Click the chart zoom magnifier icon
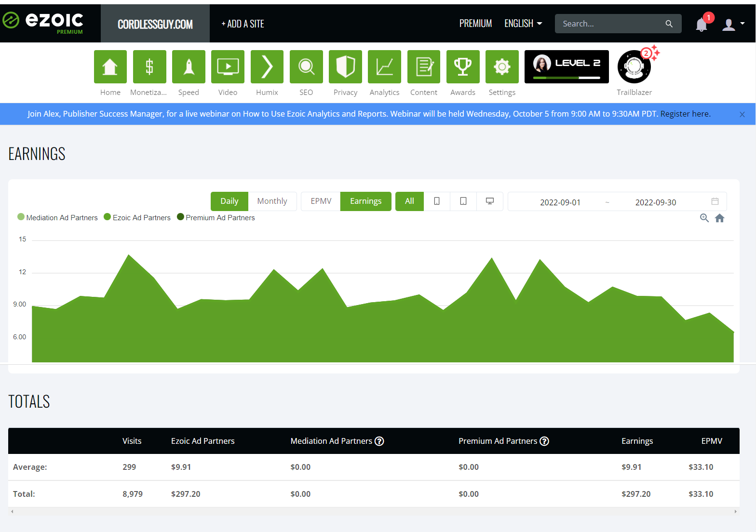The width and height of the screenshot is (756, 532). click(704, 218)
